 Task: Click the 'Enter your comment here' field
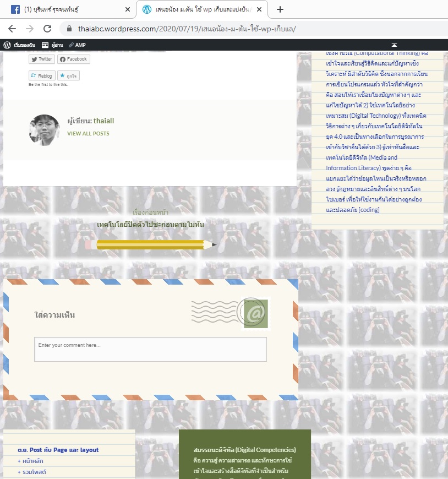pos(150,349)
